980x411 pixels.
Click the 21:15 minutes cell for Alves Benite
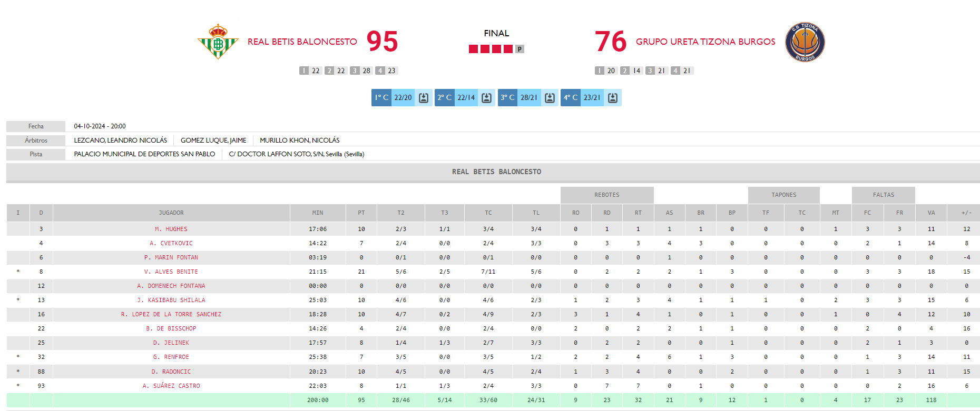pos(318,272)
